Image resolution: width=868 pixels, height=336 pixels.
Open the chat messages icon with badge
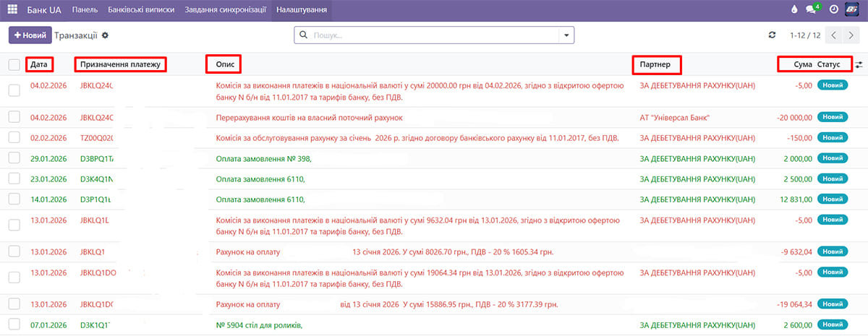pos(814,10)
